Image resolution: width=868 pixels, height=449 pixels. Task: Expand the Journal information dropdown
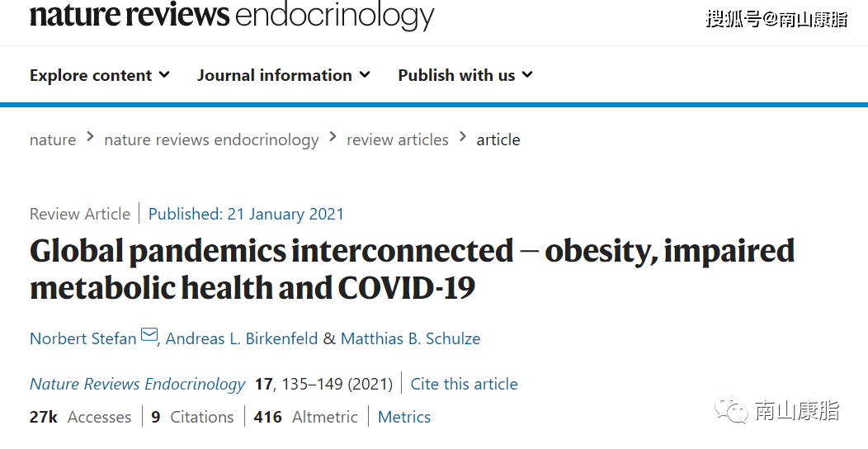tap(284, 75)
